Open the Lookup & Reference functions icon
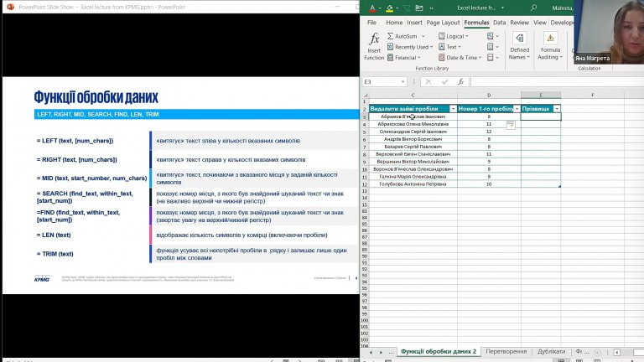Viewport: 644px width, 362px height. pos(492,36)
